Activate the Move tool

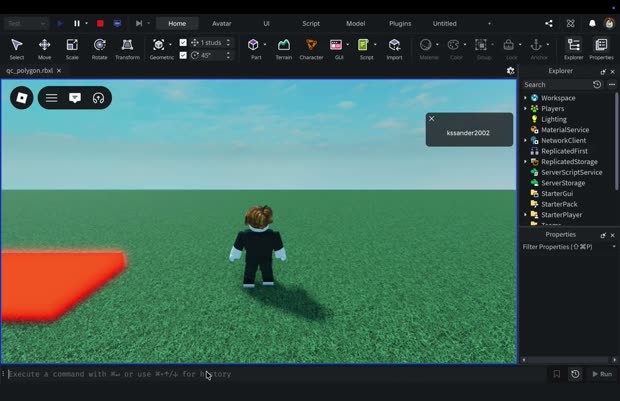pos(44,49)
